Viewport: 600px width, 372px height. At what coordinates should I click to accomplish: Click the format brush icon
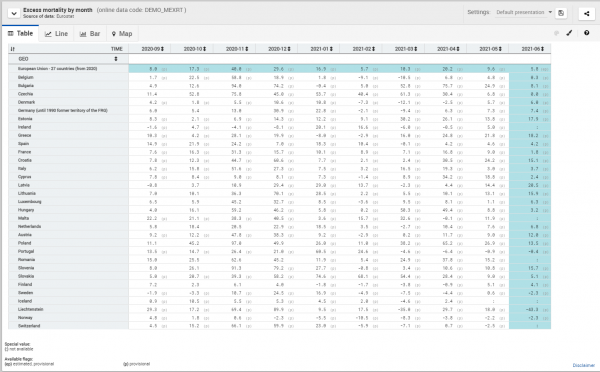tap(569, 33)
